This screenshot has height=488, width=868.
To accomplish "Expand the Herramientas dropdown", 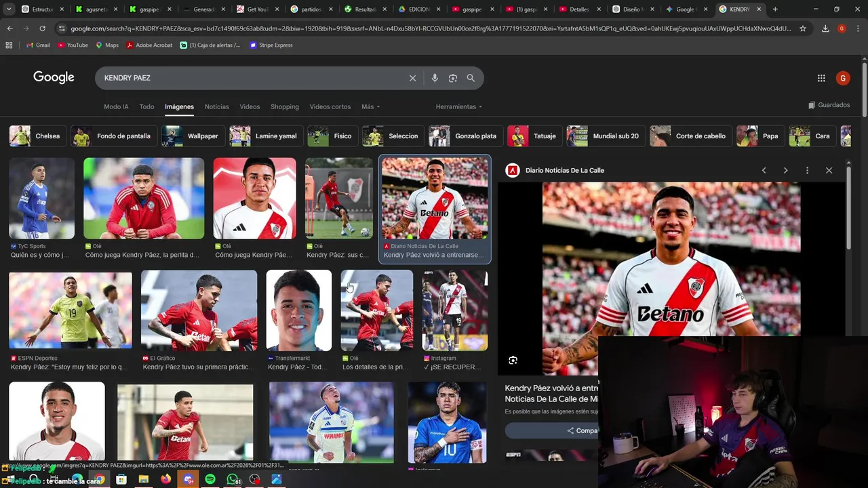I will (x=459, y=106).
